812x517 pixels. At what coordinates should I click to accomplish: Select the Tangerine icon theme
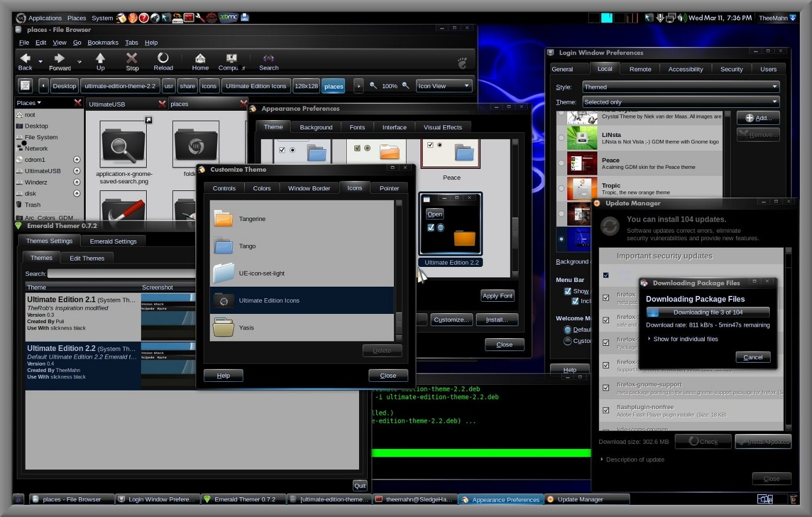pos(302,219)
